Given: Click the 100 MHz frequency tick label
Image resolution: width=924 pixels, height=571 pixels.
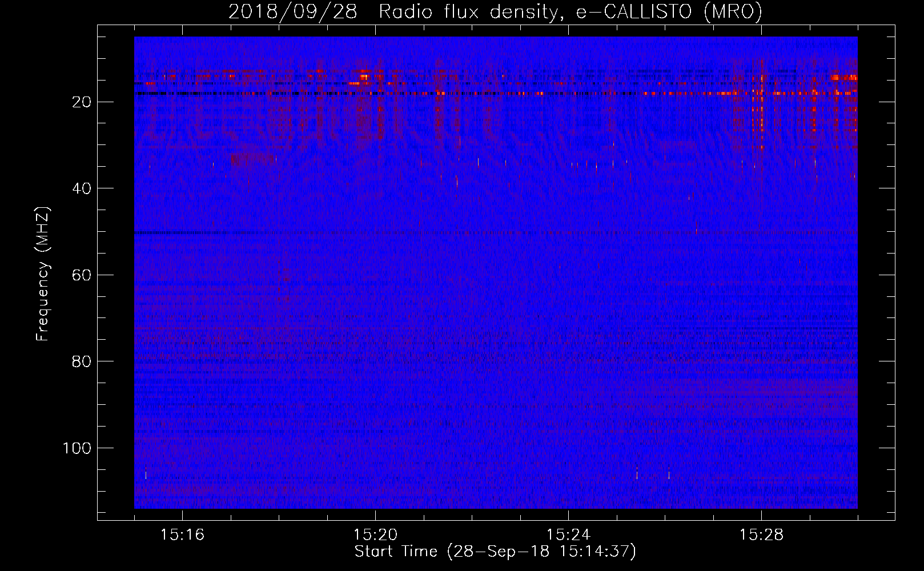Looking at the screenshot, I should click(x=77, y=448).
